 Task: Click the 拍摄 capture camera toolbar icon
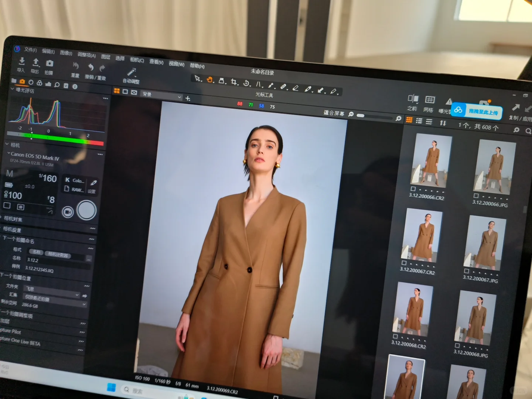(50, 64)
